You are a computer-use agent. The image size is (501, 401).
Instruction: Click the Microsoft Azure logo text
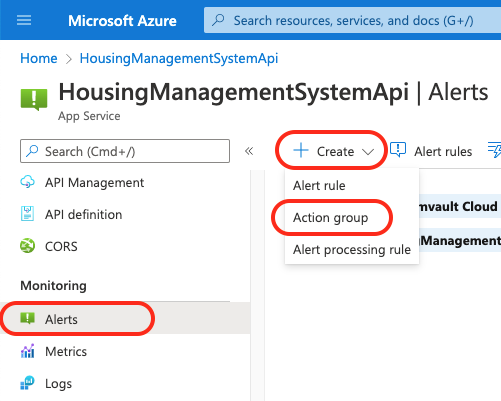pyautogui.click(x=122, y=21)
